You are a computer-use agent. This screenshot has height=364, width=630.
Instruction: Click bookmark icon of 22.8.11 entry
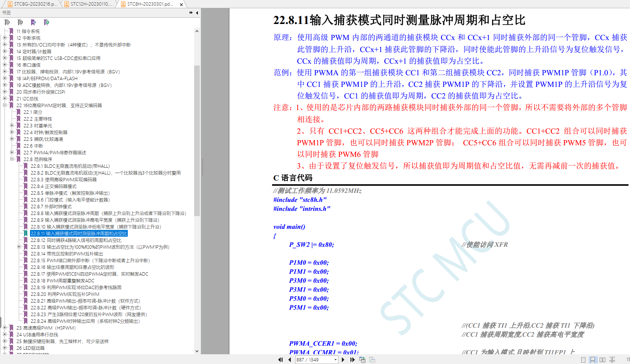pyautogui.click(x=26, y=233)
